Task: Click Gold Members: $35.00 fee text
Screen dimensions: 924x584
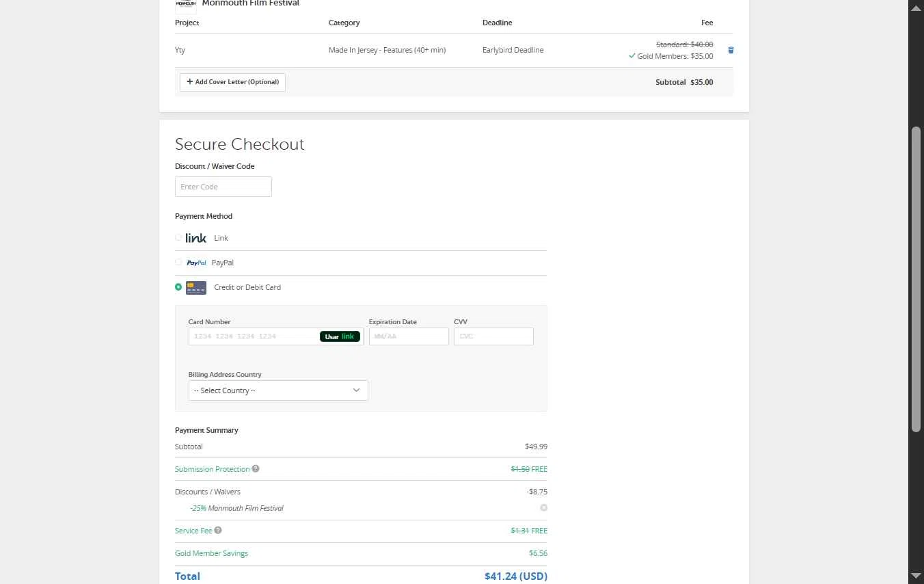Action: [675, 56]
